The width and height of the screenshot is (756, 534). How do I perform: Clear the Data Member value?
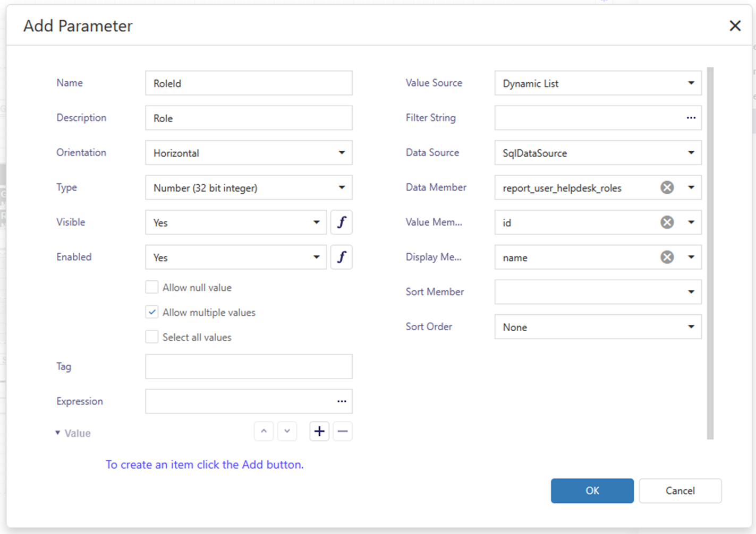click(667, 187)
